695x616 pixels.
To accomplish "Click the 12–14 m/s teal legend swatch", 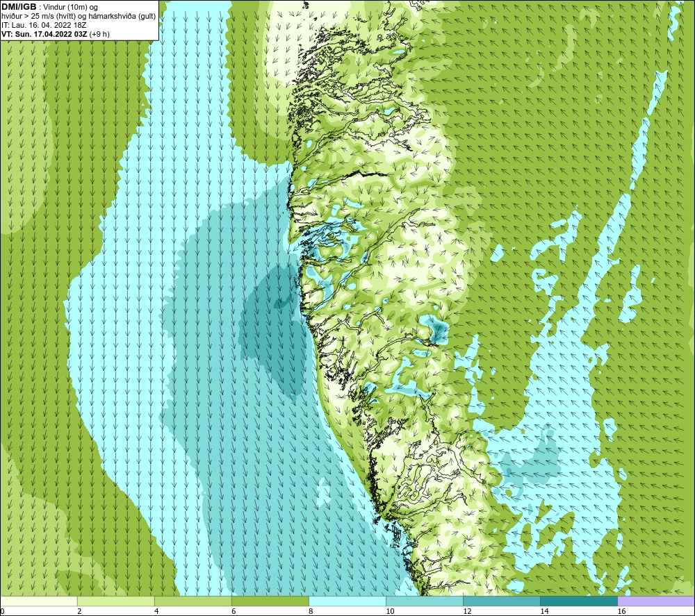I will (x=502, y=601).
